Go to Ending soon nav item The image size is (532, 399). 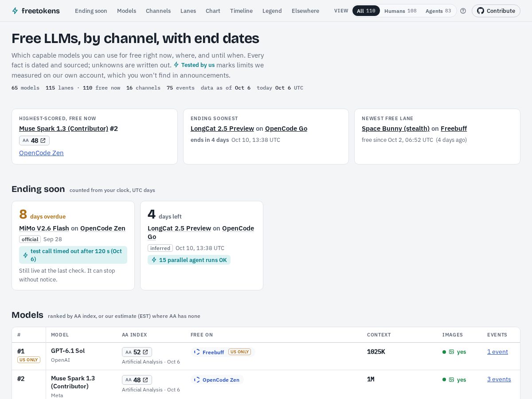point(91,11)
